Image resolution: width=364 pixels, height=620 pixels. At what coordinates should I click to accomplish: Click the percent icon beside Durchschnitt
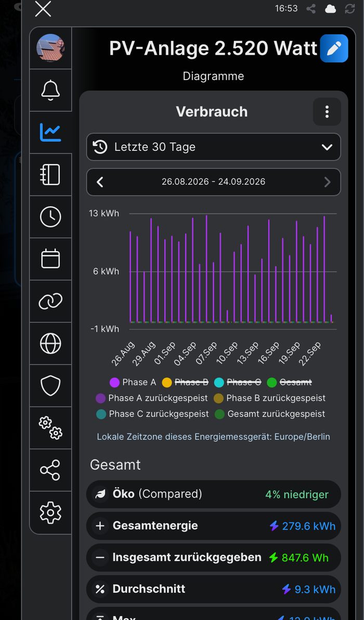(x=100, y=589)
